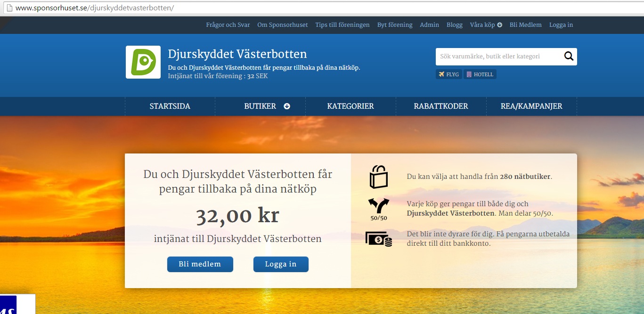Click the money stack icon

coord(379,239)
